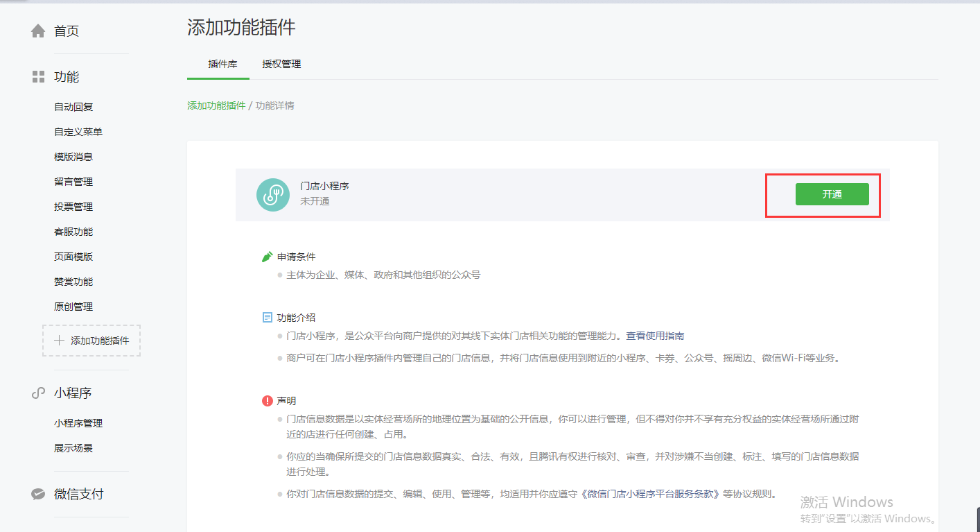
Task: Click the 添加功能插件 breadcrumb link
Action: 216,105
